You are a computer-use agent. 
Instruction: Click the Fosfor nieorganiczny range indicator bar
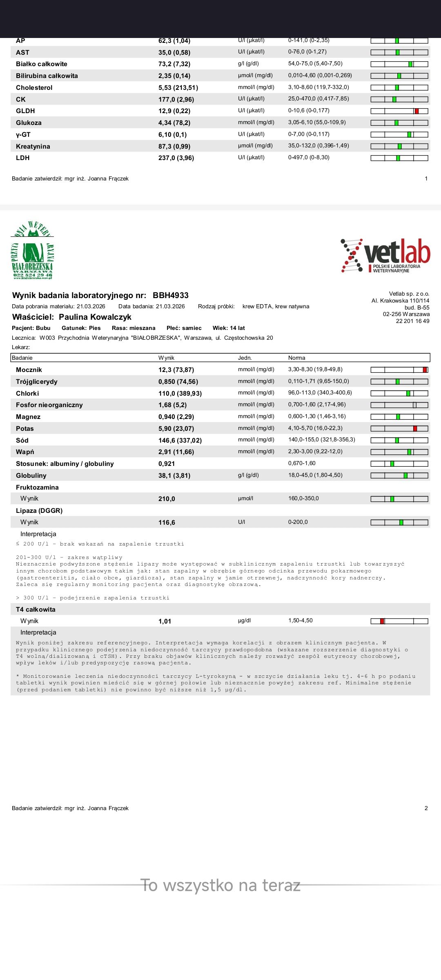(x=399, y=405)
